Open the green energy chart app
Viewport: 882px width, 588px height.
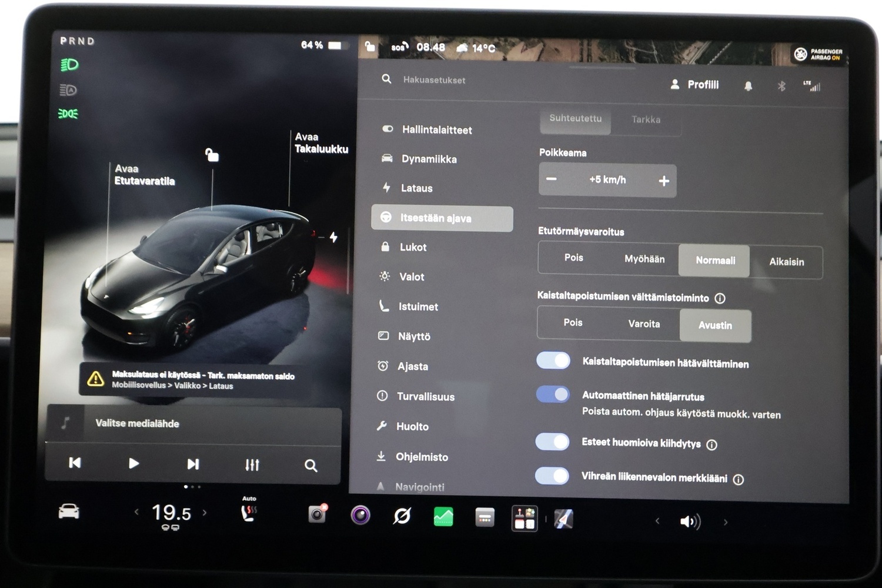point(443,517)
